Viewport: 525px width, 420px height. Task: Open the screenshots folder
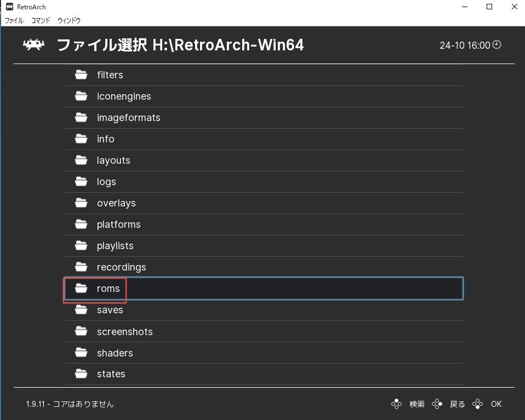pos(264,331)
